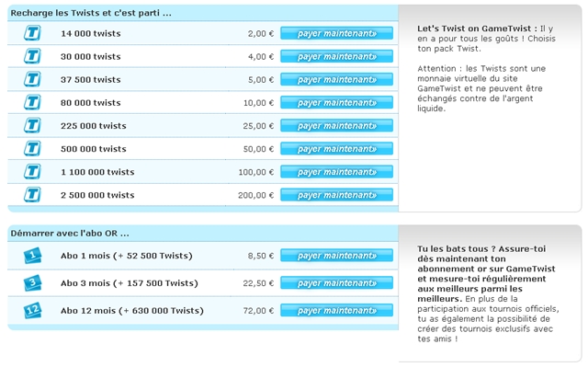Screen dimensions: 588x367
Task: Select 'Abo 3 mois (+ 157 500 Twists)' text
Action: pos(130,283)
